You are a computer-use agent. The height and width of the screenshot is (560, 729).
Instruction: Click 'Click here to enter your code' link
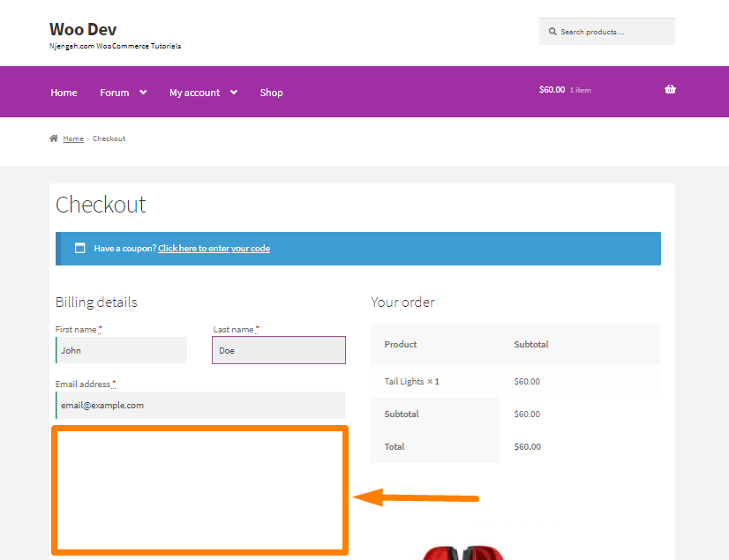tap(214, 248)
